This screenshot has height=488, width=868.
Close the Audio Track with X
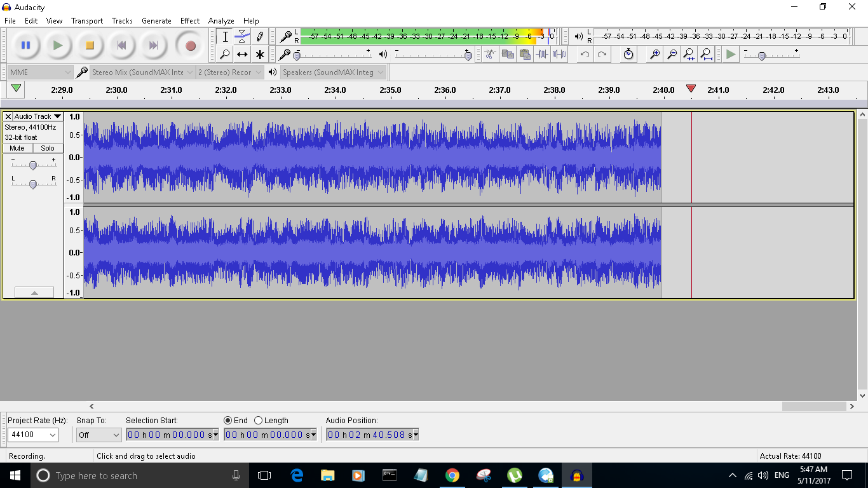click(8, 116)
